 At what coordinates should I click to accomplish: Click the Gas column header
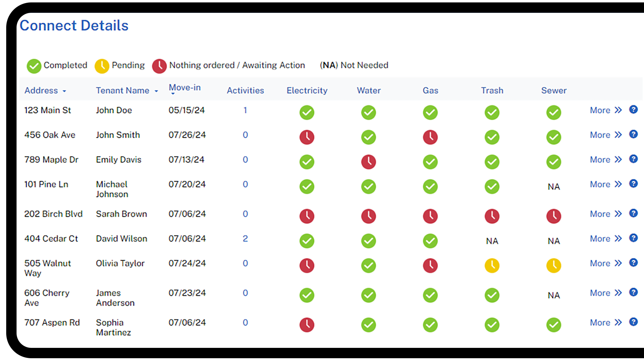pos(430,90)
